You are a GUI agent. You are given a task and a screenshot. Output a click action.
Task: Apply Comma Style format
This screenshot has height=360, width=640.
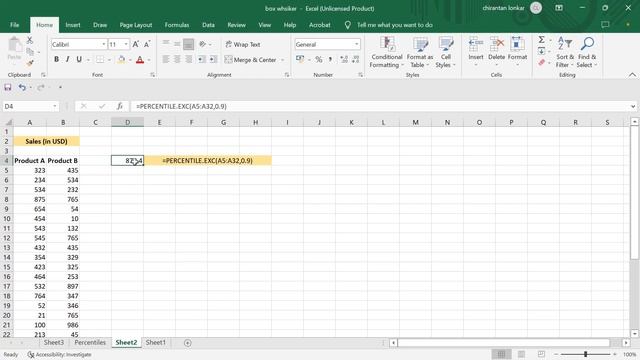click(x=330, y=60)
